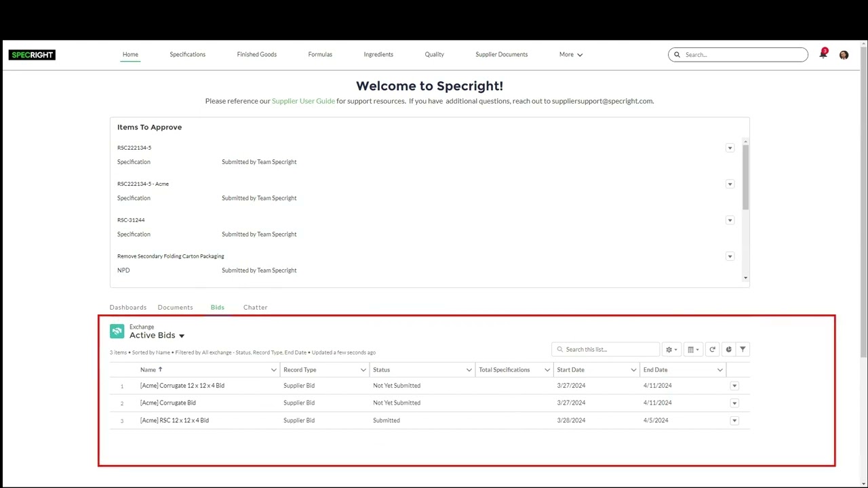Refresh the Active Bids list
The width and height of the screenshot is (868, 488).
click(x=712, y=350)
